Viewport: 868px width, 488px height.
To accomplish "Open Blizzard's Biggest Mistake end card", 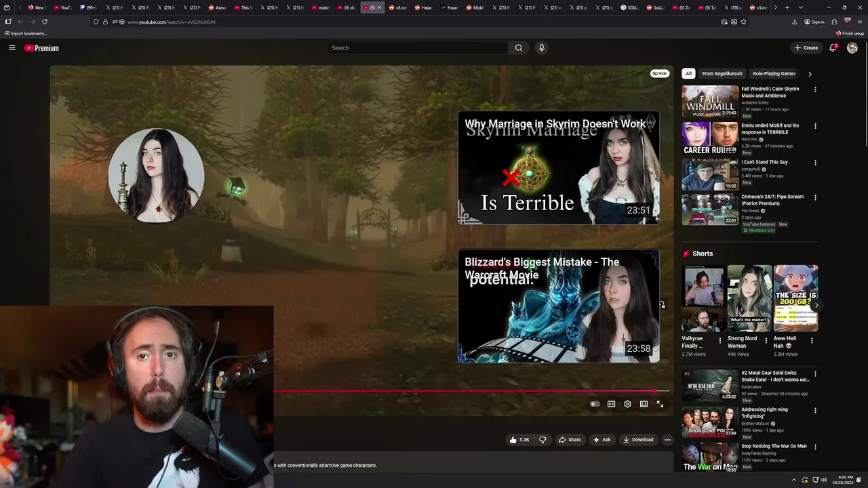I will tap(558, 306).
